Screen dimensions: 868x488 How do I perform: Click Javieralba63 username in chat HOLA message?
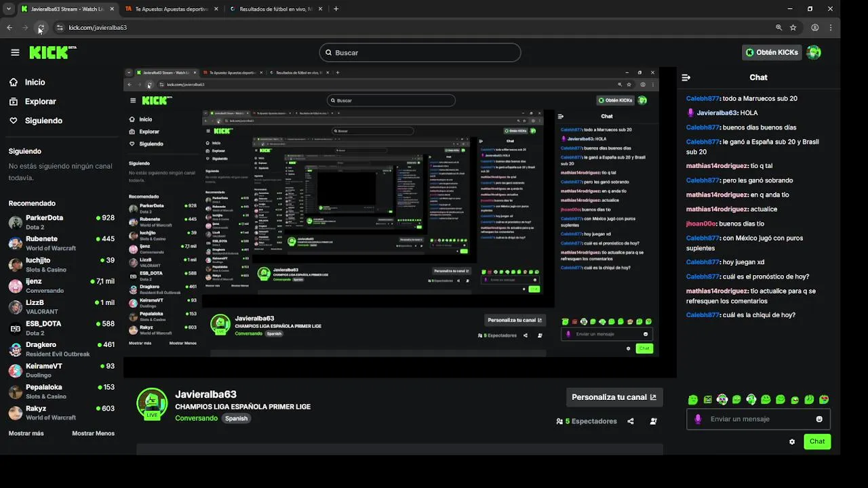tap(717, 113)
